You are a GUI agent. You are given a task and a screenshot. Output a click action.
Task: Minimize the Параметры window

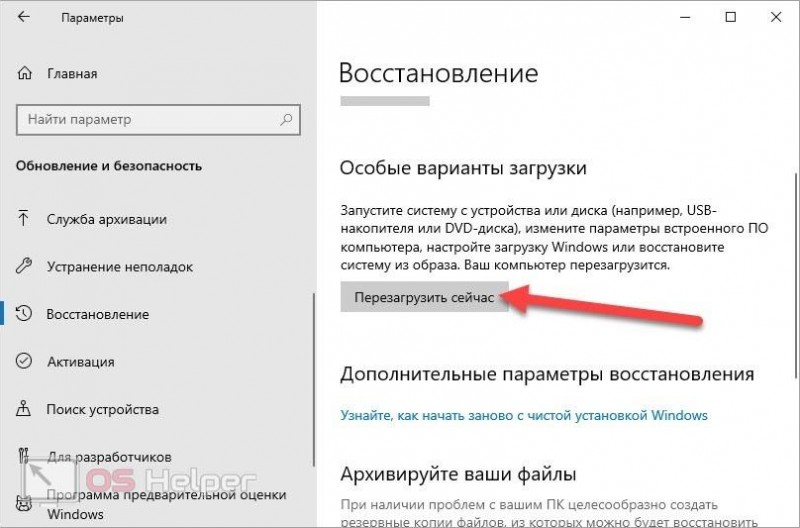point(685,17)
